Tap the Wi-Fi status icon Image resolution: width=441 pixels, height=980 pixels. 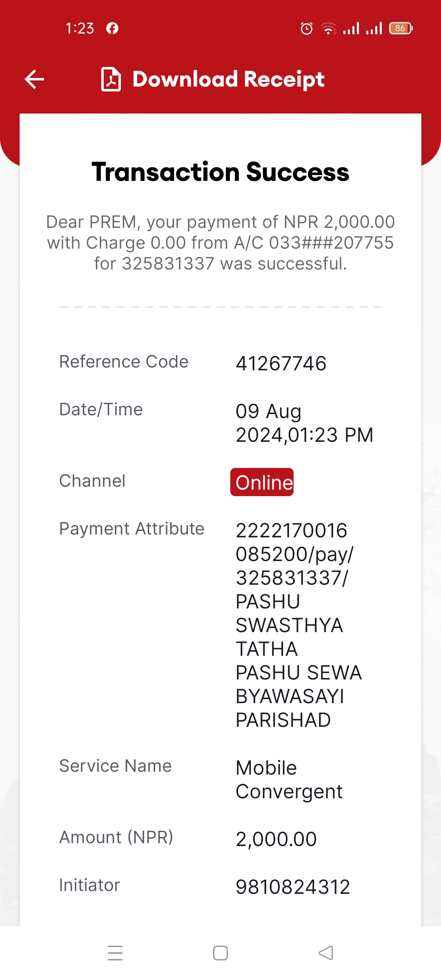tap(329, 28)
